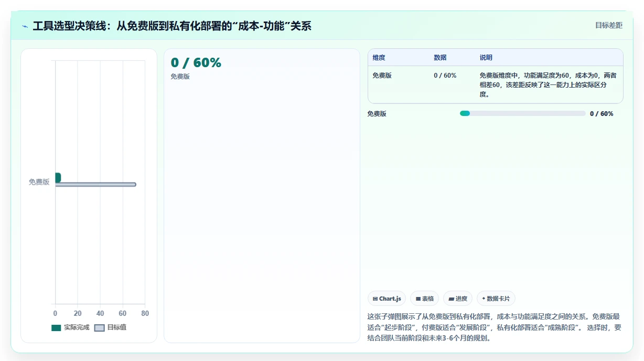Click the 0 / 60% progress value text
Screen dimensions: 644x361
tap(602, 114)
